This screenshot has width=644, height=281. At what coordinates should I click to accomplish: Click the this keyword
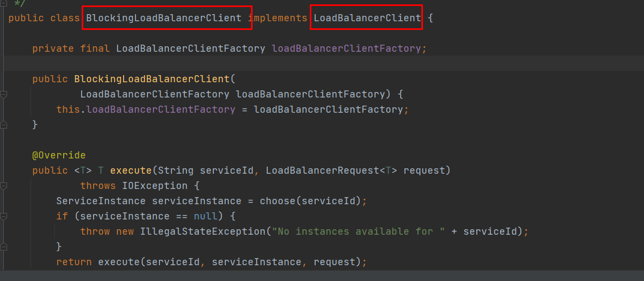coord(68,109)
